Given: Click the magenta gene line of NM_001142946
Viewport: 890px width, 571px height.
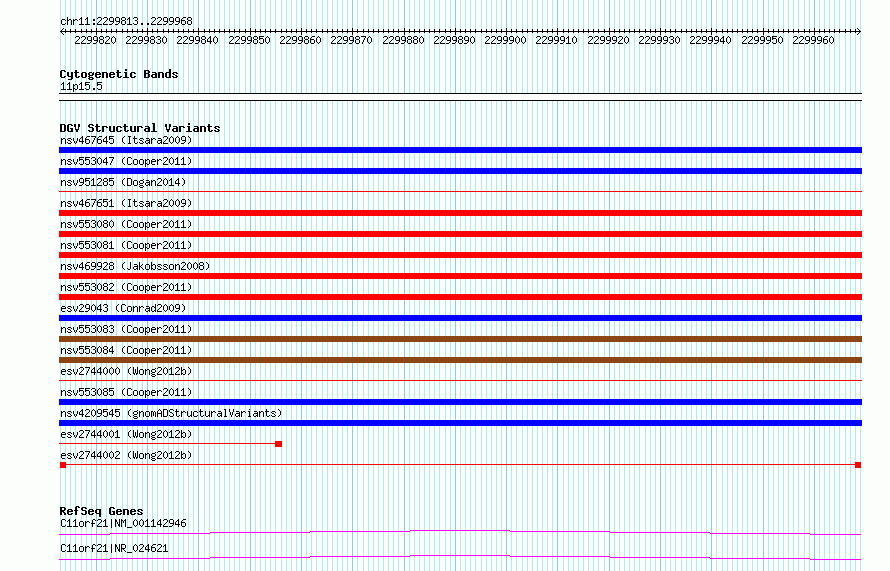Looking at the screenshot, I should click(x=460, y=532).
